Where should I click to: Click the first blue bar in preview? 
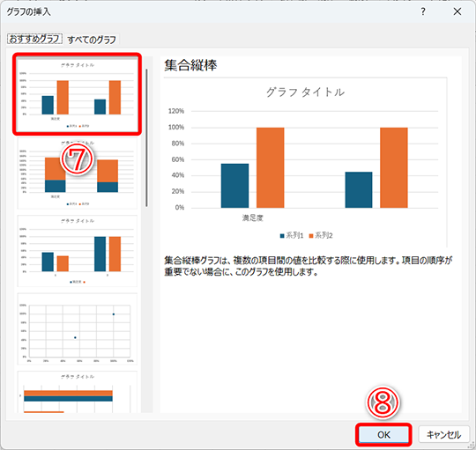(x=234, y=186)
